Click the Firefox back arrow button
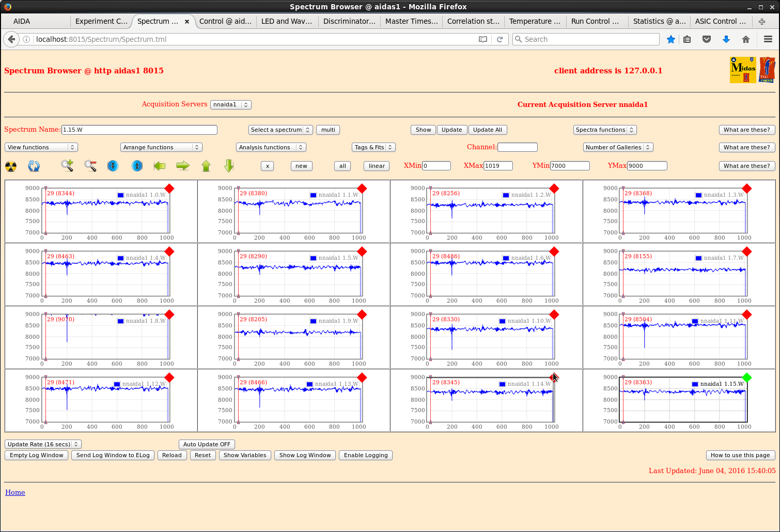The height and width of the screenshot is (532, 780). pyautogui.click(x=11, y=39)
